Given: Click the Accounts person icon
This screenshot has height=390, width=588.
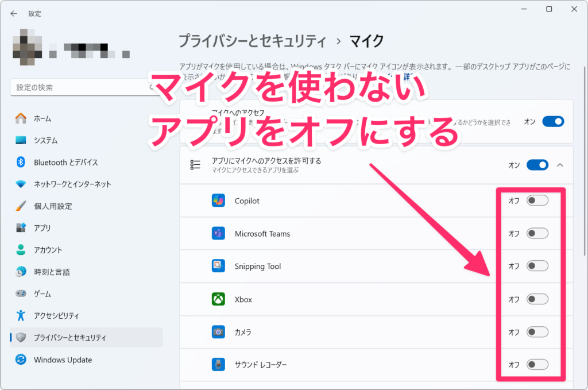Looking at the screenshot, I should pyautogui.click(x=21, y=250).
